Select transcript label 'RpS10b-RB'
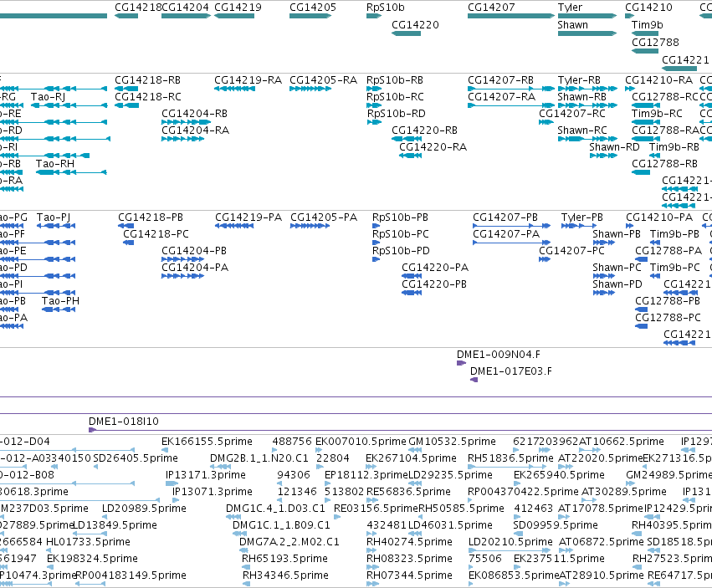This screenshot has height=588, width=712. [395, 80]
